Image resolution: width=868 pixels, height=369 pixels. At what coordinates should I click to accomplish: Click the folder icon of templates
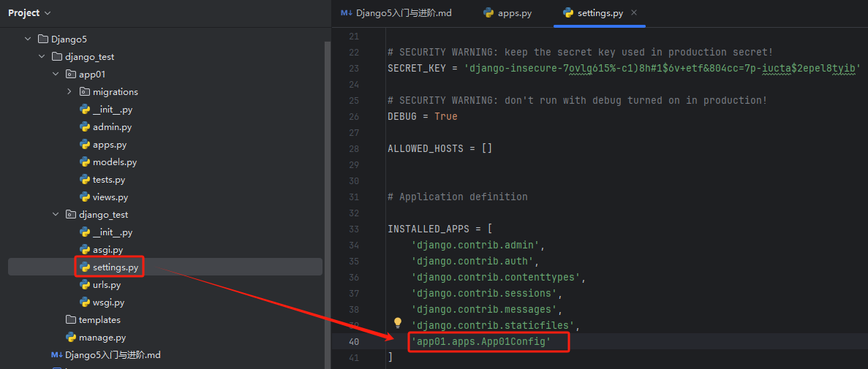click(x=71, y=320)
